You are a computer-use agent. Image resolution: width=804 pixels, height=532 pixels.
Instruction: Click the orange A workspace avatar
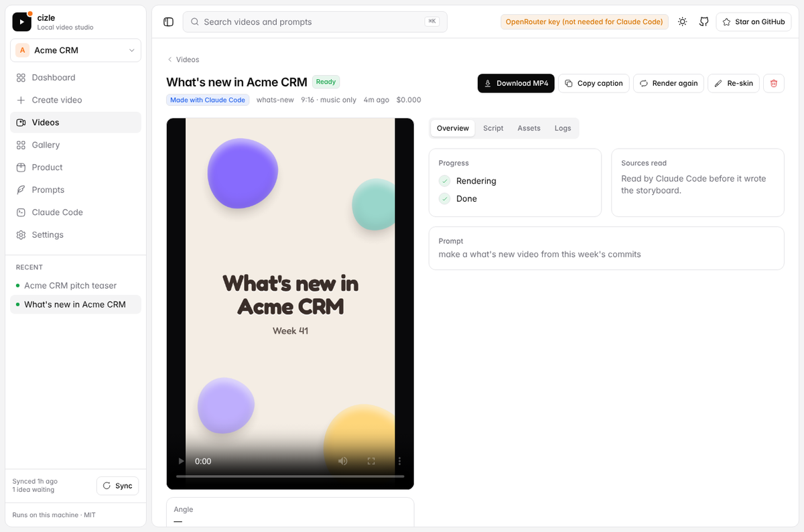click(22, 50)
